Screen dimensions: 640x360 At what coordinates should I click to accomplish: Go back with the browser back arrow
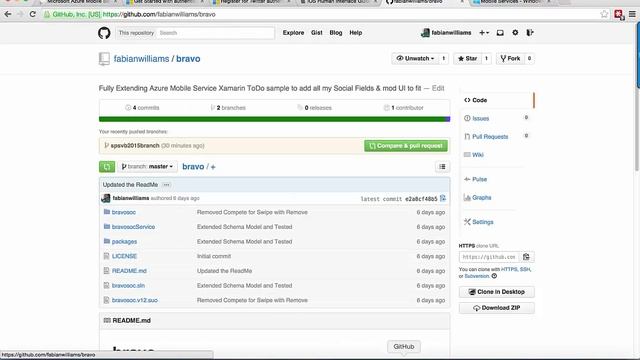7,14
